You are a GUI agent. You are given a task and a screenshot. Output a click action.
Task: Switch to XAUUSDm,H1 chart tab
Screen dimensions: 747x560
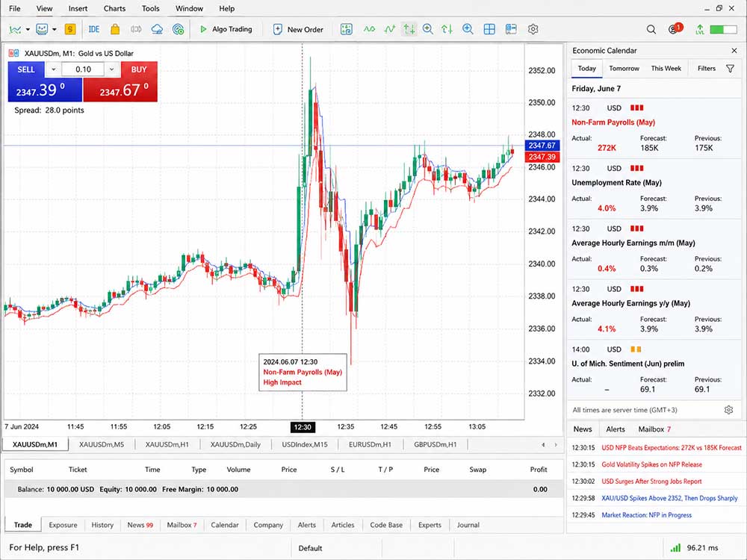[x=167, y=444]
